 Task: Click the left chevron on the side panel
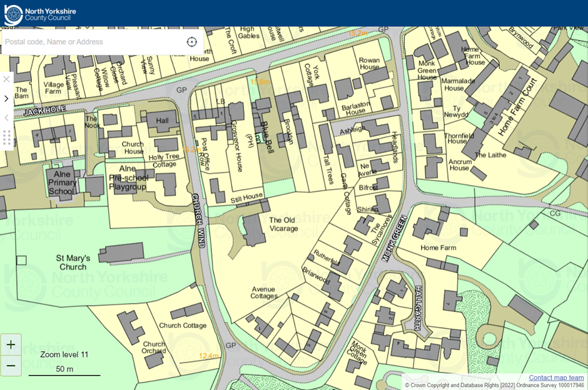tap(6, 117)
